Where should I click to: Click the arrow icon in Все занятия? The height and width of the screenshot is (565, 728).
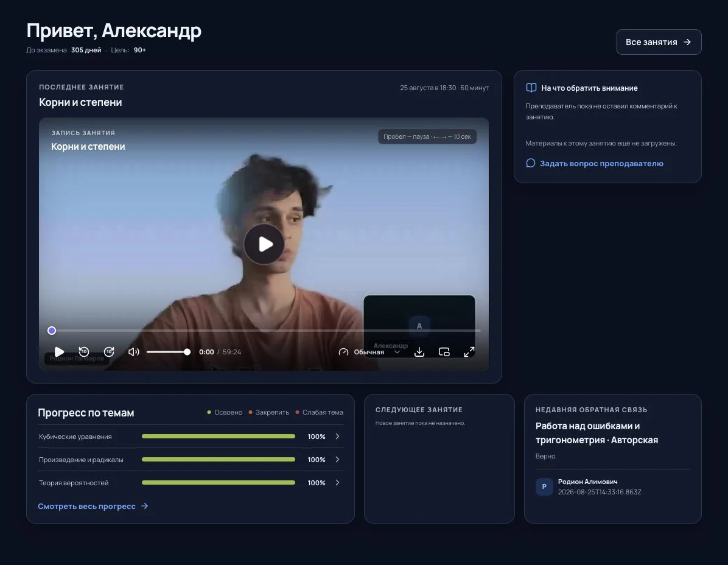(x=688, y=42)
